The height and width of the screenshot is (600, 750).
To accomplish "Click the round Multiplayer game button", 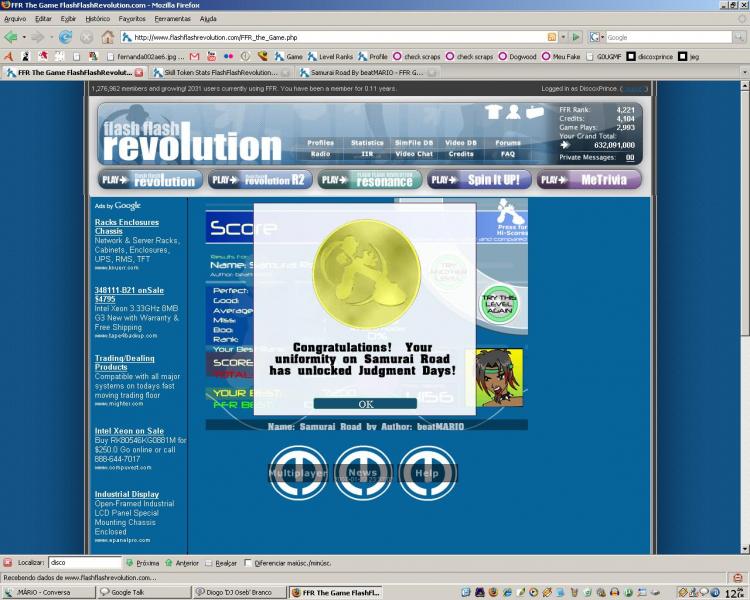I will pos(298,473).
